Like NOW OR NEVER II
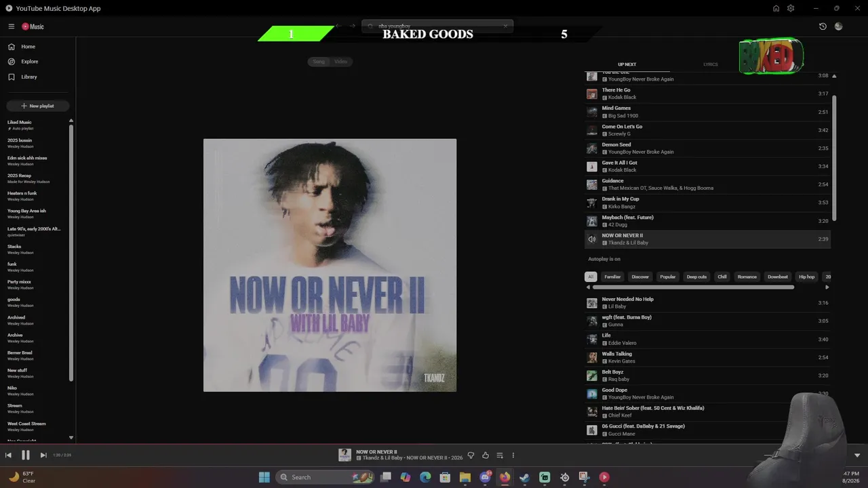The image size is (868, 488). point(486,455)
